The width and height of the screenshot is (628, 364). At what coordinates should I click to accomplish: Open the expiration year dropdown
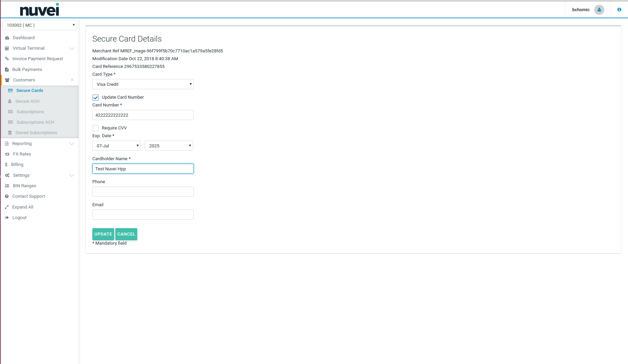pos(169,146)
